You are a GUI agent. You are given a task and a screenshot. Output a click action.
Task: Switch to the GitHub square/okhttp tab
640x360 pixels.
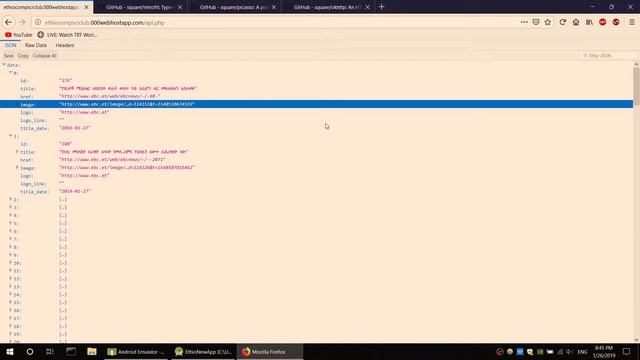tap(328, 7)
